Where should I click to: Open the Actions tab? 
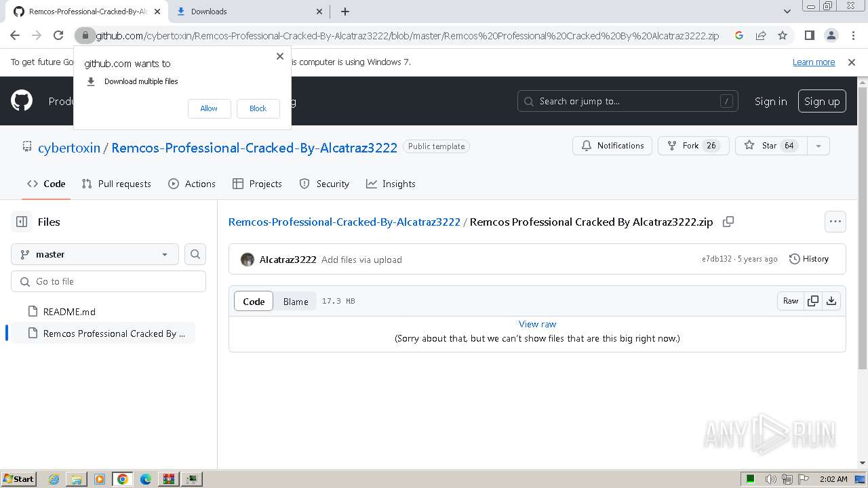click(x=192, y=184)
